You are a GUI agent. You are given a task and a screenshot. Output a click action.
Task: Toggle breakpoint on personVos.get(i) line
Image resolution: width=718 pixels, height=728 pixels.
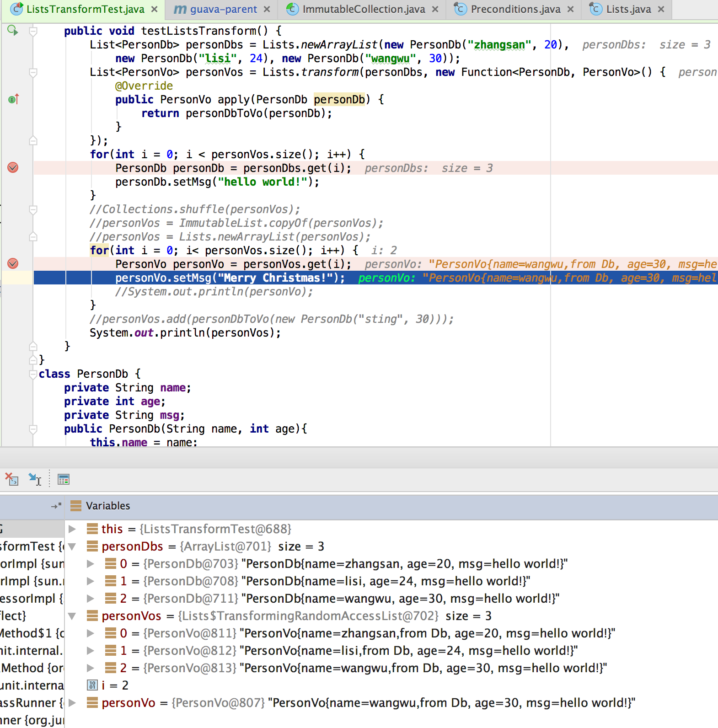13,263
